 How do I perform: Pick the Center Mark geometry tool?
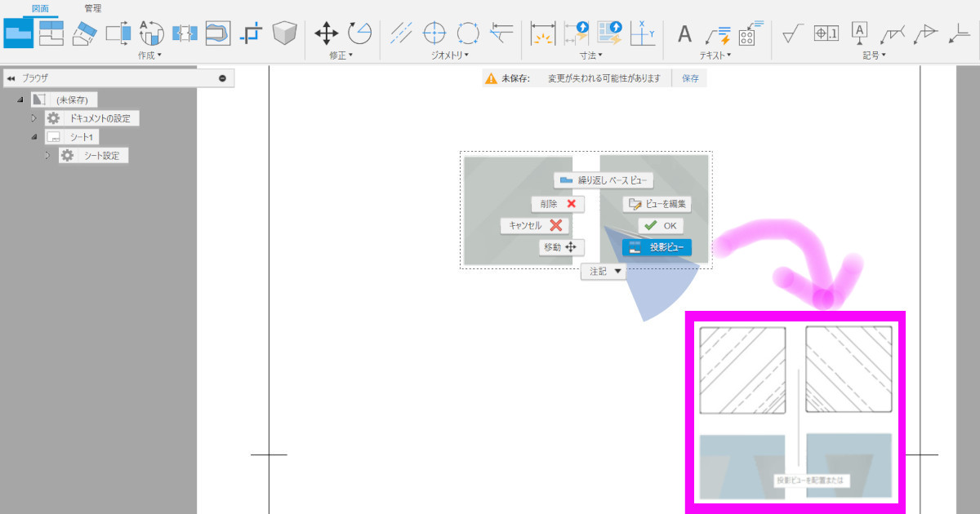[434, 33]
